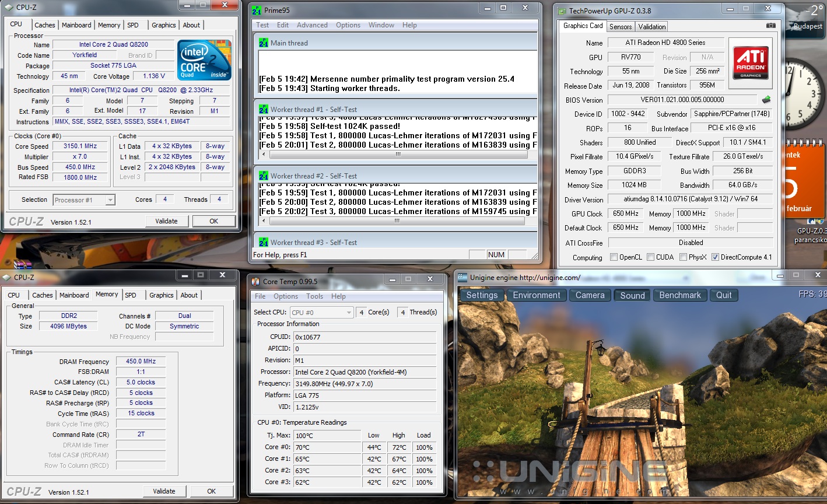Click the Prime95 Main thread window icon

click(264, 43)
